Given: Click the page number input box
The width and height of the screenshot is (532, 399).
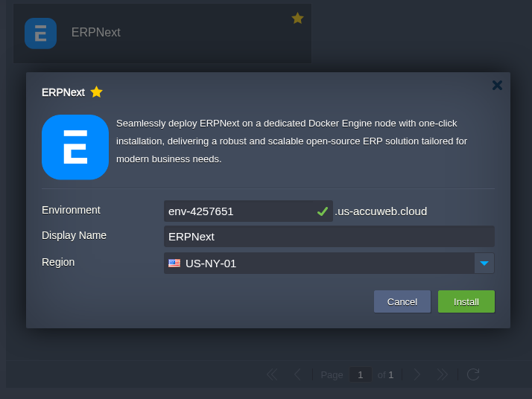Looking at the screenshot, I should click(x=361, y=374).
